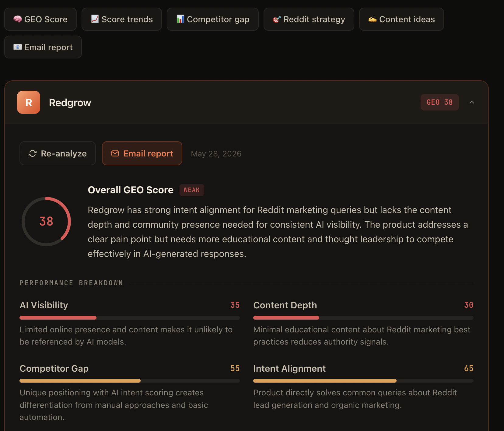The image size is (504, 431).
Task: Click the AI Visibility label
Action: 44,305
